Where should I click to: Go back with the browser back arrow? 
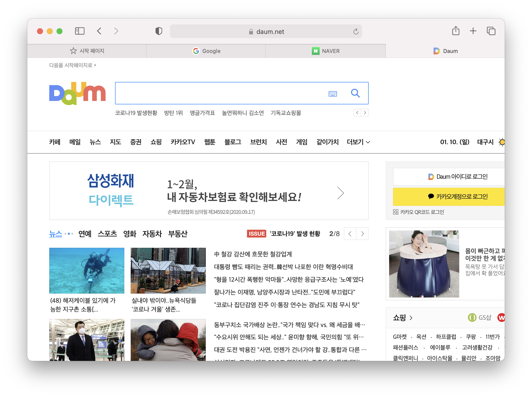click(x=99, y=31)
